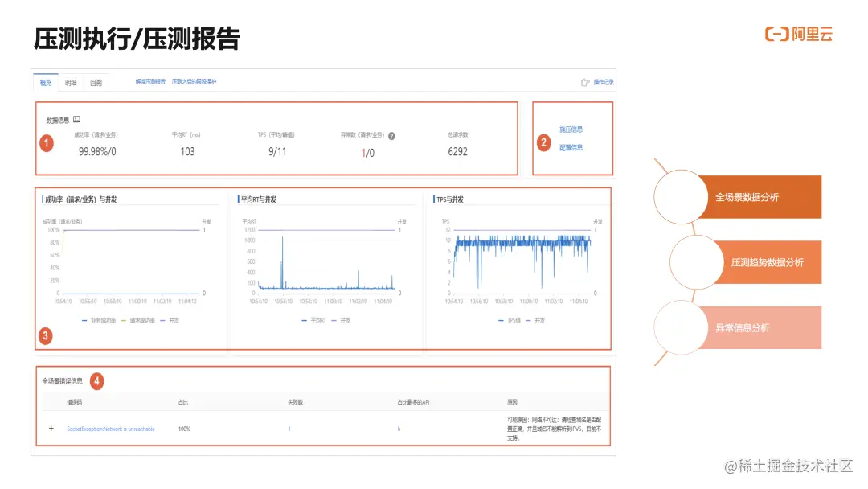868x489 pixels.
Task: Click the average RT value 103
Action: pos(187,152)
